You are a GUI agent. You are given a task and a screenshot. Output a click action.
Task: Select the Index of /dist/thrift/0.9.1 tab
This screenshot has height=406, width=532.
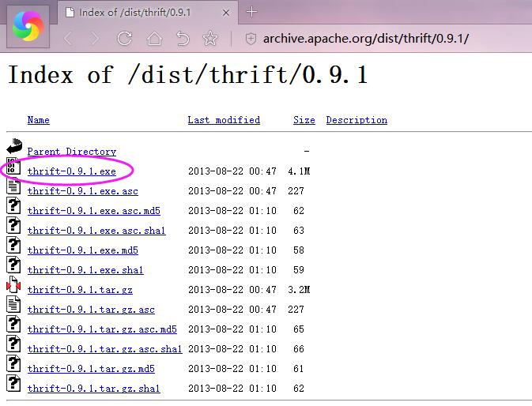coord(148,13)
